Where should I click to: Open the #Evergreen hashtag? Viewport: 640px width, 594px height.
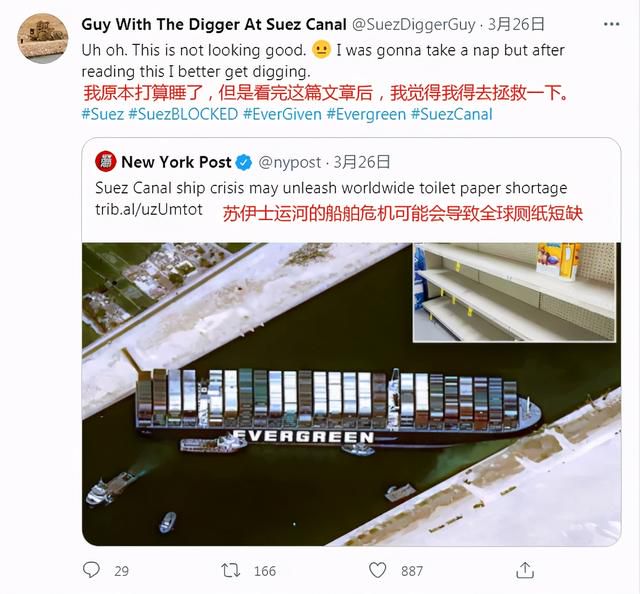point(366,114)
